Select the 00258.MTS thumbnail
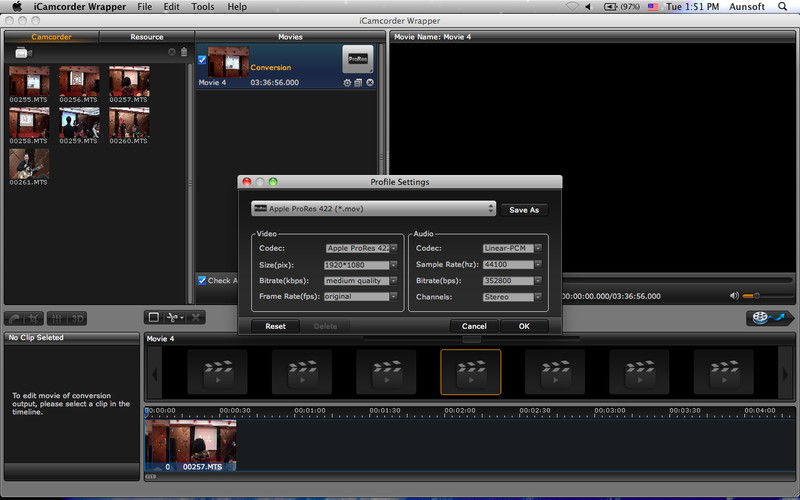The image size is (800, 500). pyautogui.click(x=29, y=122)
